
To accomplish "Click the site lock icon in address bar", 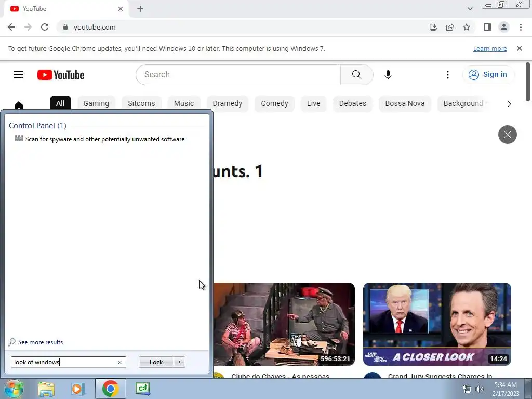I will 65,27.
